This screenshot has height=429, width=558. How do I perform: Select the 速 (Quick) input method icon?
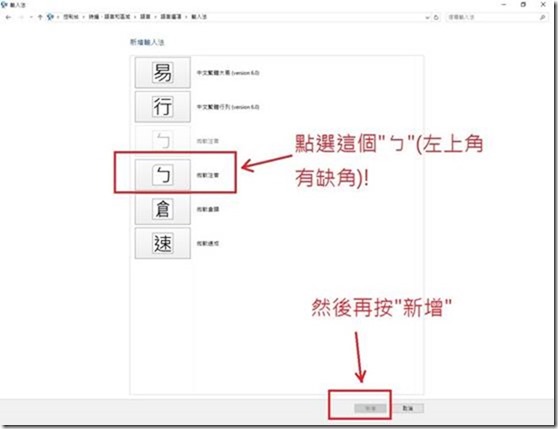point(163,243)
